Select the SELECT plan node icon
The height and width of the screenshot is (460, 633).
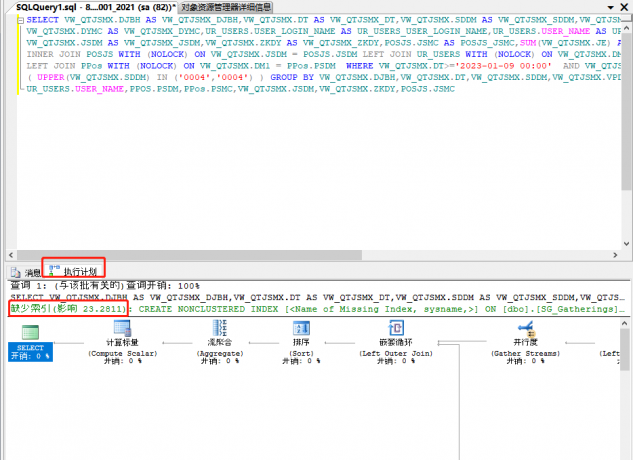(30, 332)
